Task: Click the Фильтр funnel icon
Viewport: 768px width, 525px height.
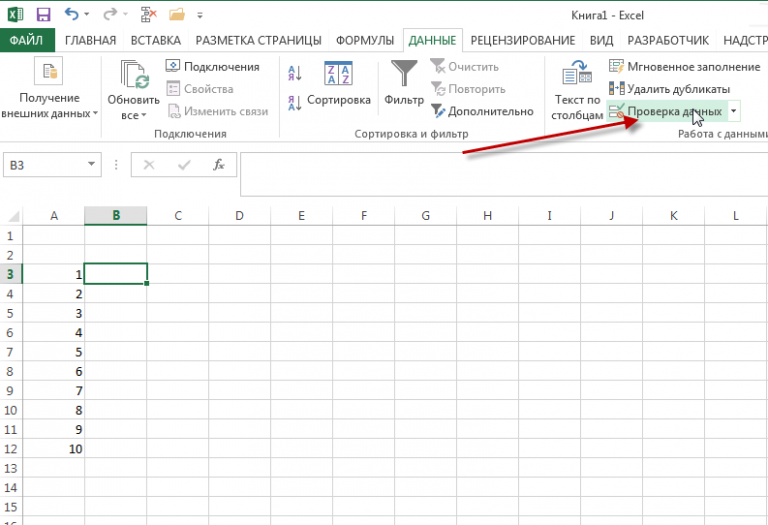Action: click(405, 75)
